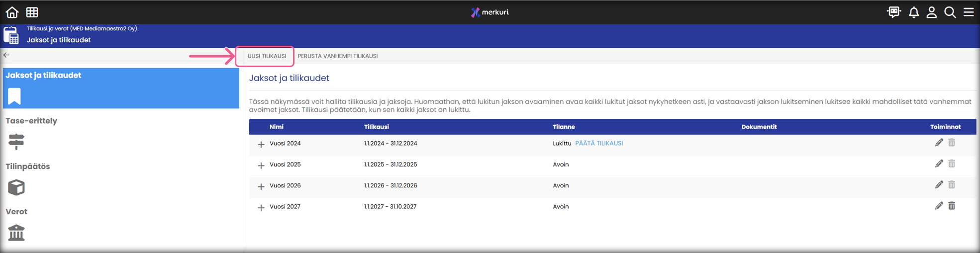Click the Päätä tilikausi link
This screenshot has width=980, height=253.
click(x=599, y=143)
